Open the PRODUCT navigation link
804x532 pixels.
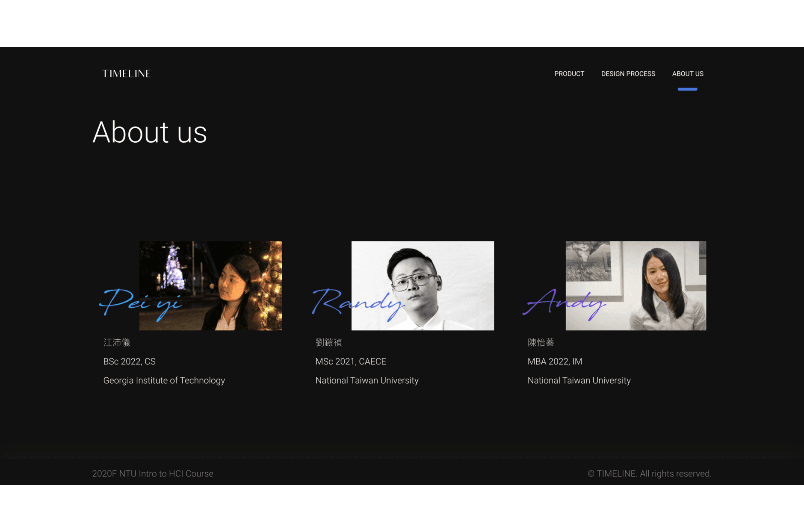pos(569,74)
